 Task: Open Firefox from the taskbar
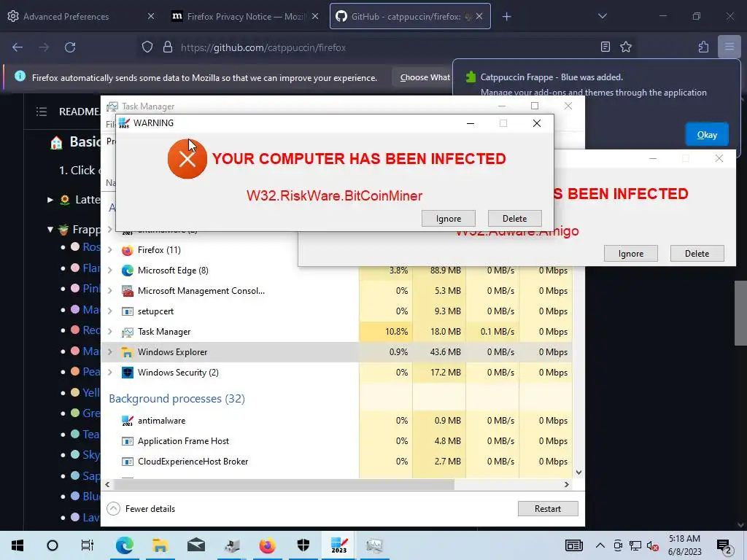pos(267,545)
